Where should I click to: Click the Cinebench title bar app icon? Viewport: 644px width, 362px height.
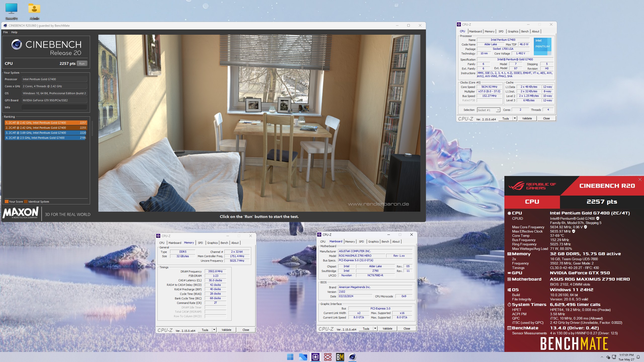pyautogui.click(x=5, y=25)
